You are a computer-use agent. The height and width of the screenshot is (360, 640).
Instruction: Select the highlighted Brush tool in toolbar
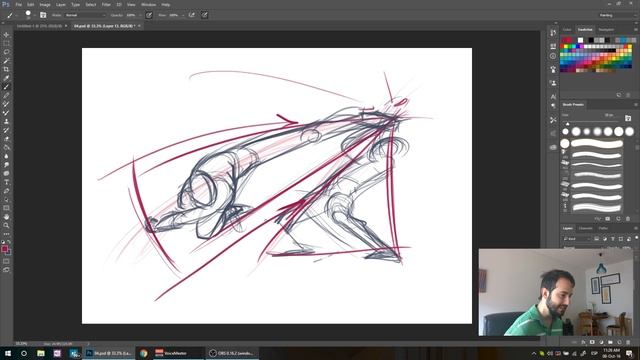click(6, 87)
